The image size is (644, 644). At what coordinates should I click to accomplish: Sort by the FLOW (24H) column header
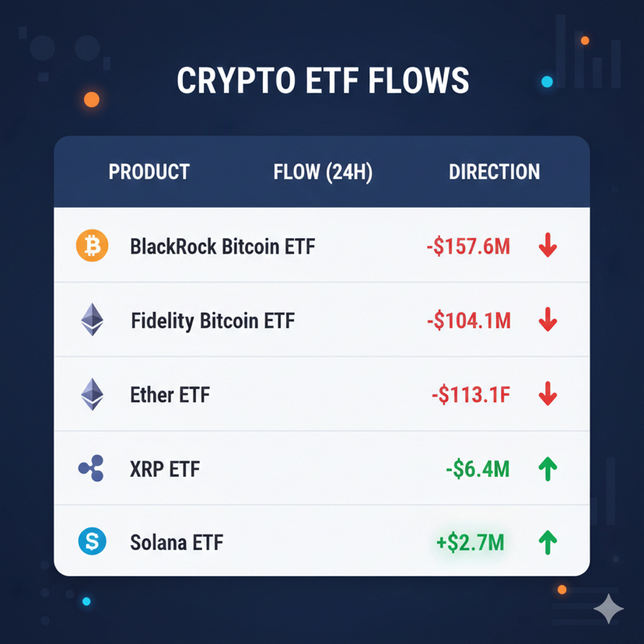[323, 172]
